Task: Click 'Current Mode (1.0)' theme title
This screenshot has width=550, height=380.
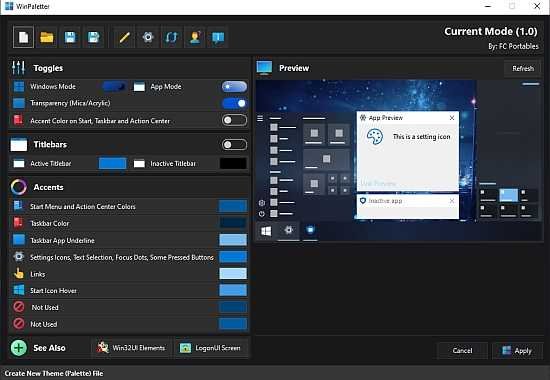Action: (490, 31)
